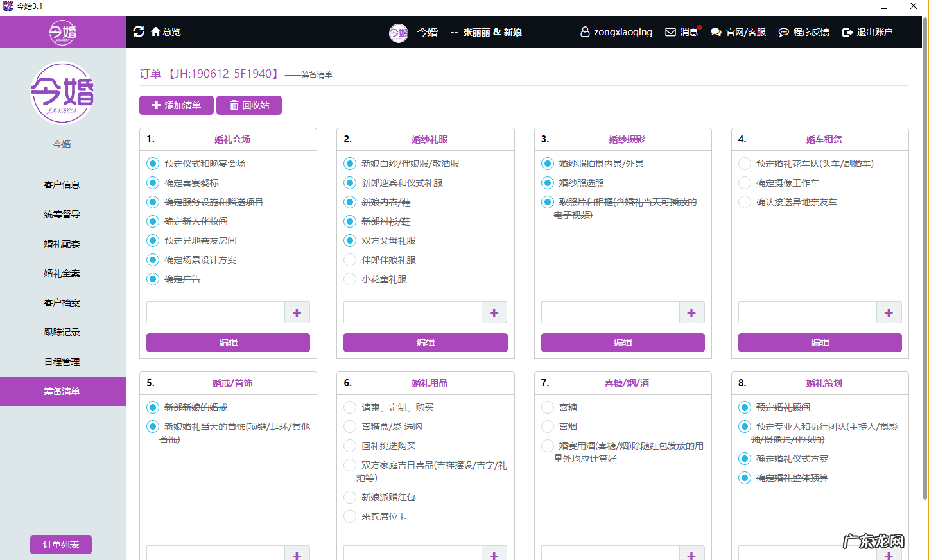Click the 退出账户 logout icon
The width and height of the screenshot is (929, 560).
click(x=846, y=31)
